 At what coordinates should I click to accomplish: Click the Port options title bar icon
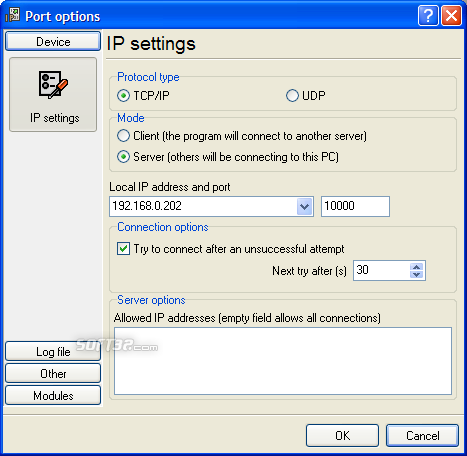12,15
